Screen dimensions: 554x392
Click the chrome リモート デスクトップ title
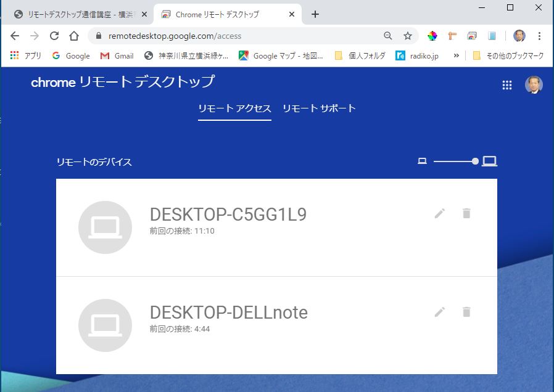(x=123, y=83)
